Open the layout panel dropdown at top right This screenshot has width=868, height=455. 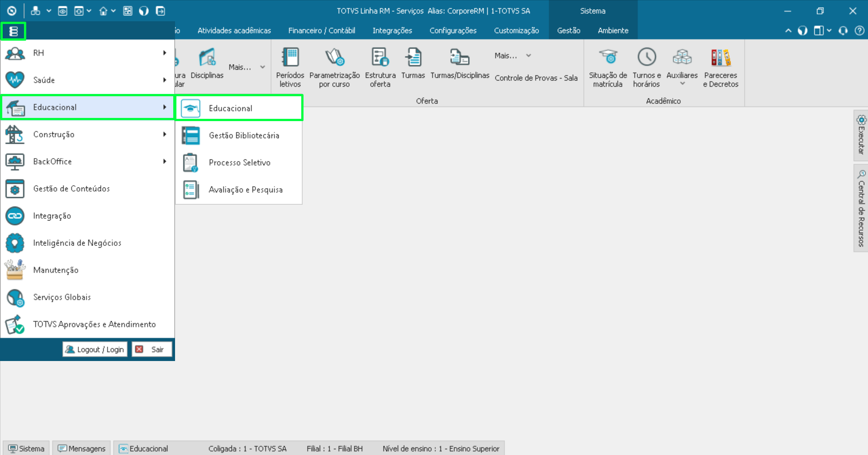pos(829,31)
